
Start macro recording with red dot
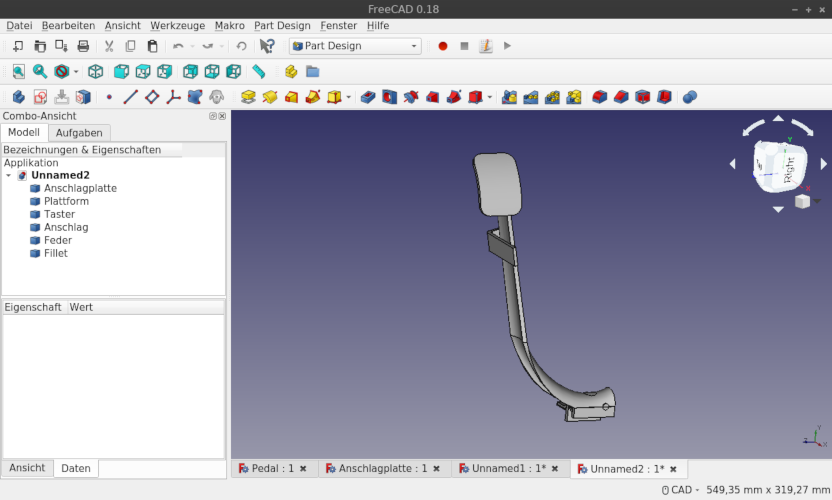tap(443, 46)
